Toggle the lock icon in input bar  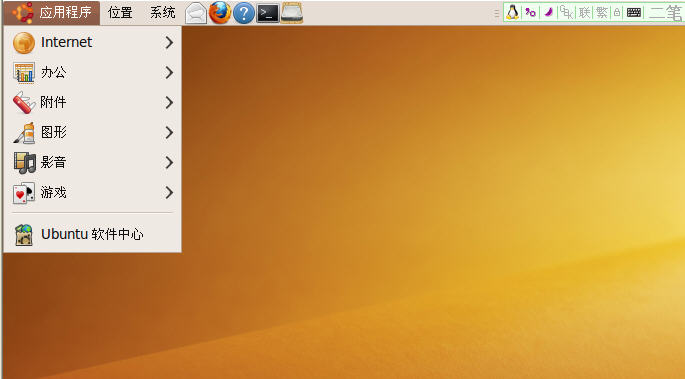click(617, 13)
